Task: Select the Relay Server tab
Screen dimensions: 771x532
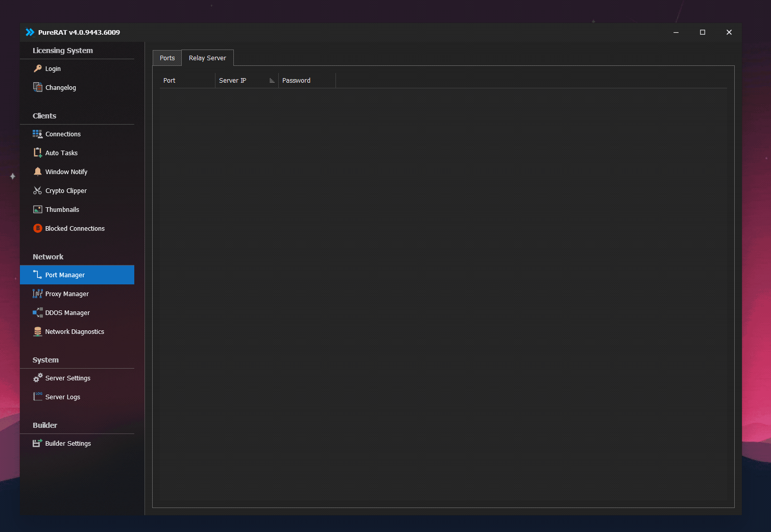Action: pos(207,58)
